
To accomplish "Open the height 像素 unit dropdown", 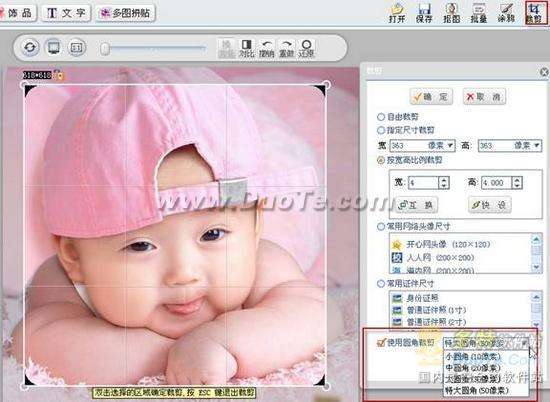I will [x=537, y=145].
